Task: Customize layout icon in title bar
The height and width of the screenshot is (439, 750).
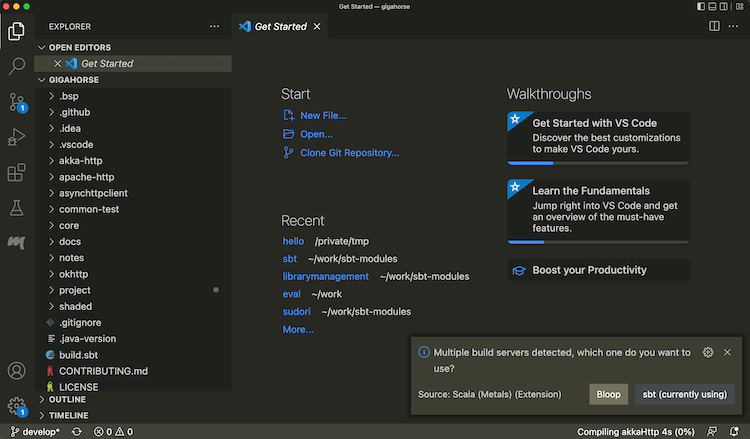Action: [x=739, y=7]
